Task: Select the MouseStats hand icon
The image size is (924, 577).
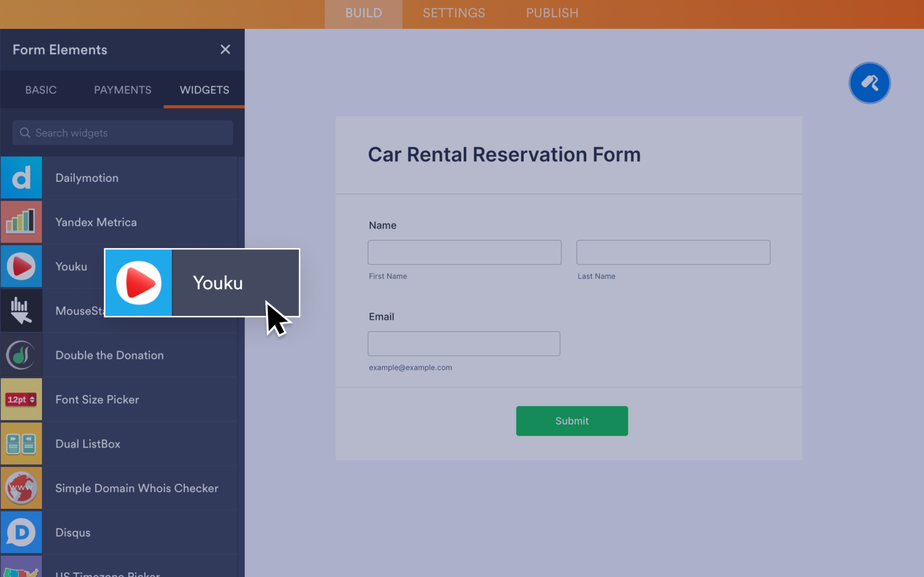Action: [x=21, y=311]
